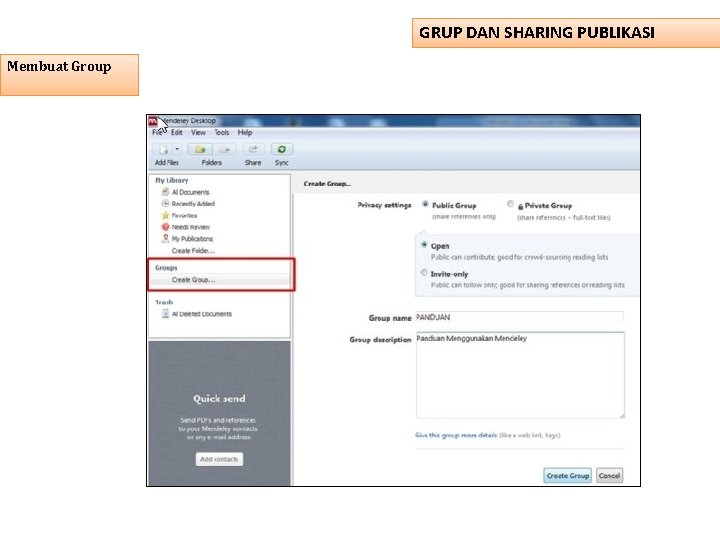The image size is (720, 540).
Task: Open the Tools menu
Action: point(222,133)
